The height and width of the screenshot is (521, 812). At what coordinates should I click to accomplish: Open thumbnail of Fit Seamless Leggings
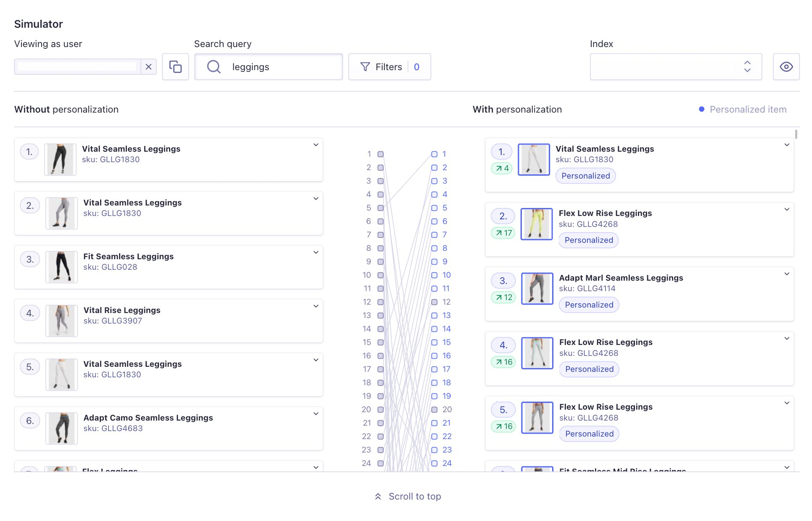pyautogui.click(x=61, y=267)
